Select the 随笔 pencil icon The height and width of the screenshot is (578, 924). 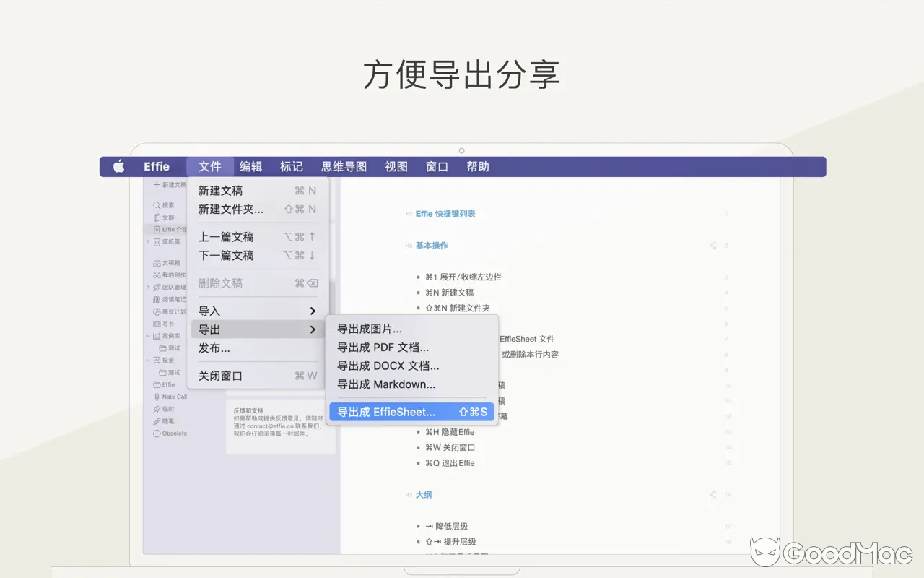tap(156, 420)
